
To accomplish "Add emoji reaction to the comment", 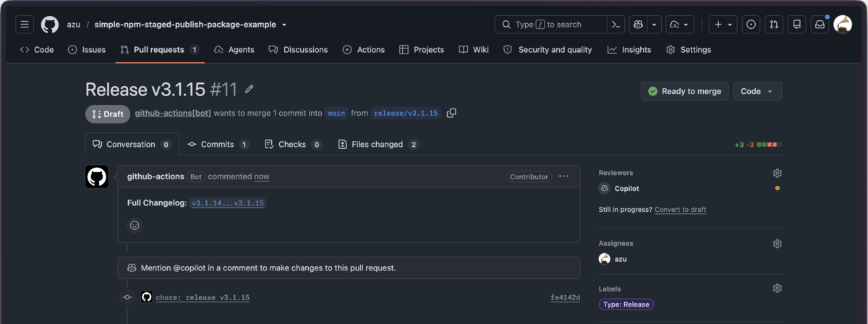I will point(135,226).
